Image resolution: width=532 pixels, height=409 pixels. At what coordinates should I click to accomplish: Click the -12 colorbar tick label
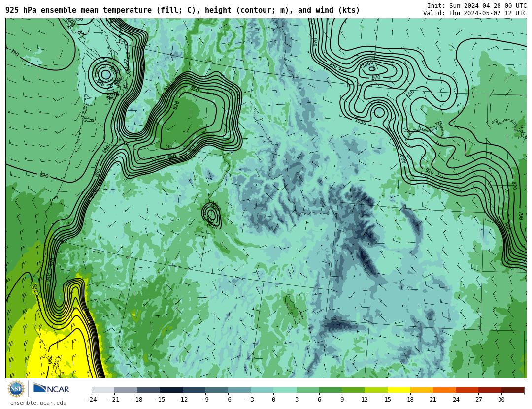pyautogui.click(x=182, y=400)
